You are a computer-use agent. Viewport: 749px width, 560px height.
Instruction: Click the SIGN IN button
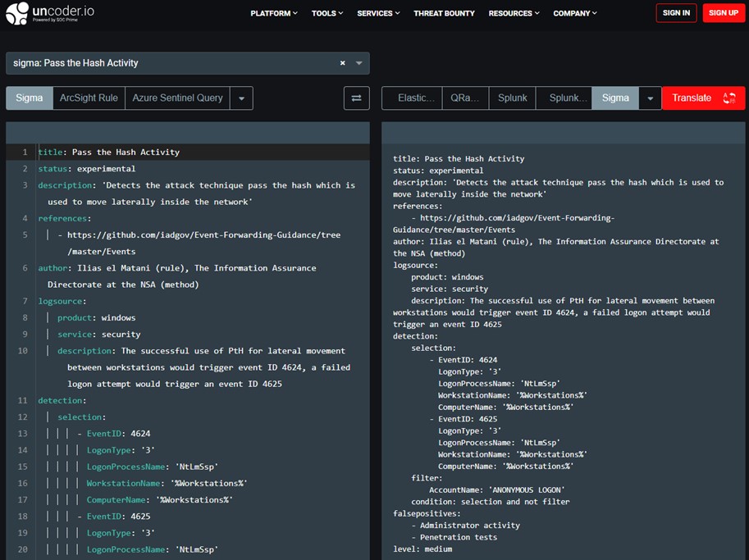[x=676, y=13]
